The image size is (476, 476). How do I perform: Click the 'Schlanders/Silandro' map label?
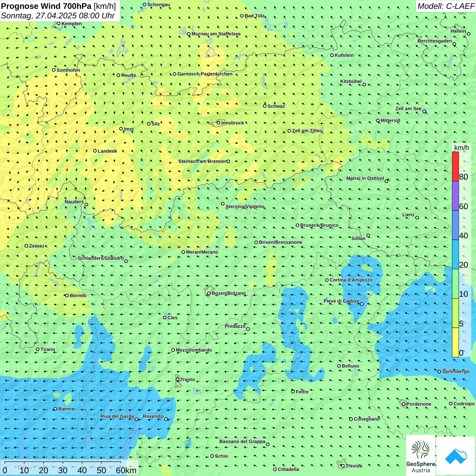click(x=101, y=258)
